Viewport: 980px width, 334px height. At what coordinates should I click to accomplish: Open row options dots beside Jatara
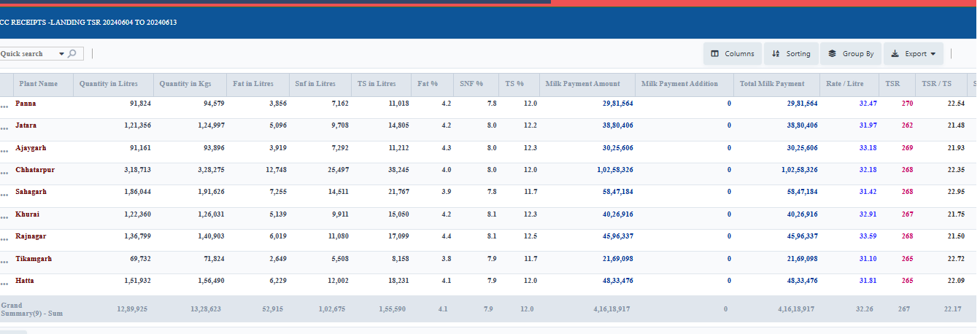point(4,128)
